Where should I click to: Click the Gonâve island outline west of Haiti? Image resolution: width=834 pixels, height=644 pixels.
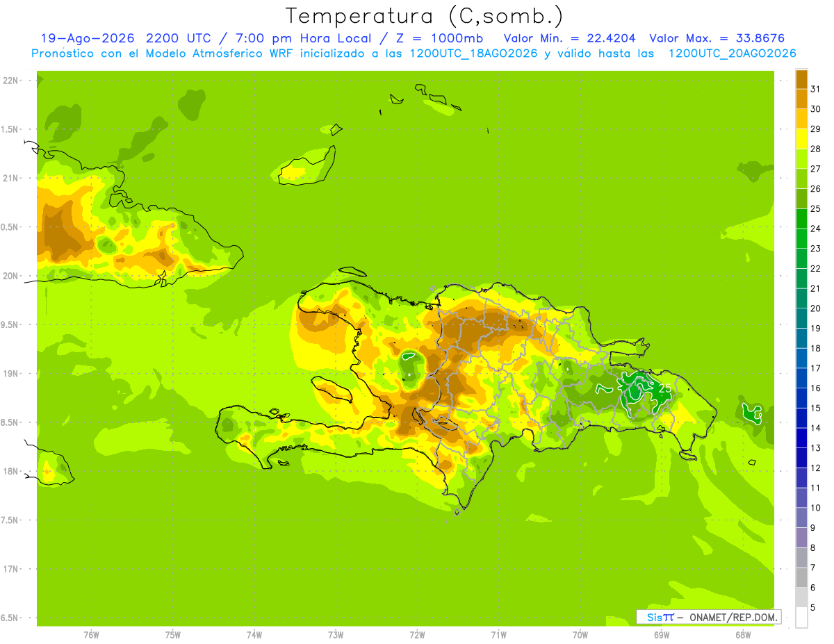pyautogui.click(x=333, y=390)
